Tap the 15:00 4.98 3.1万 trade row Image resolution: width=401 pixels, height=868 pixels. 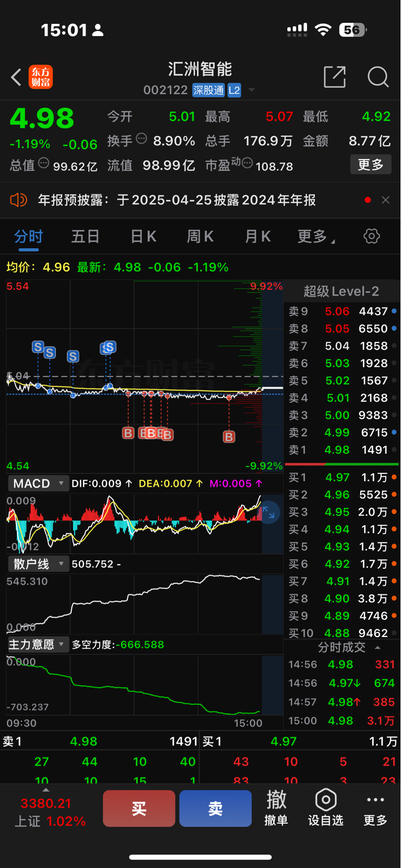(342, 721)
